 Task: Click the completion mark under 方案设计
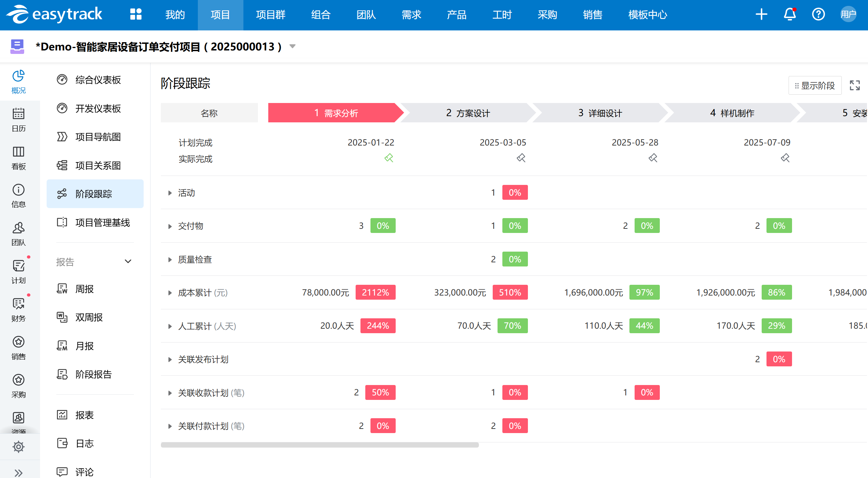(521, 158)
